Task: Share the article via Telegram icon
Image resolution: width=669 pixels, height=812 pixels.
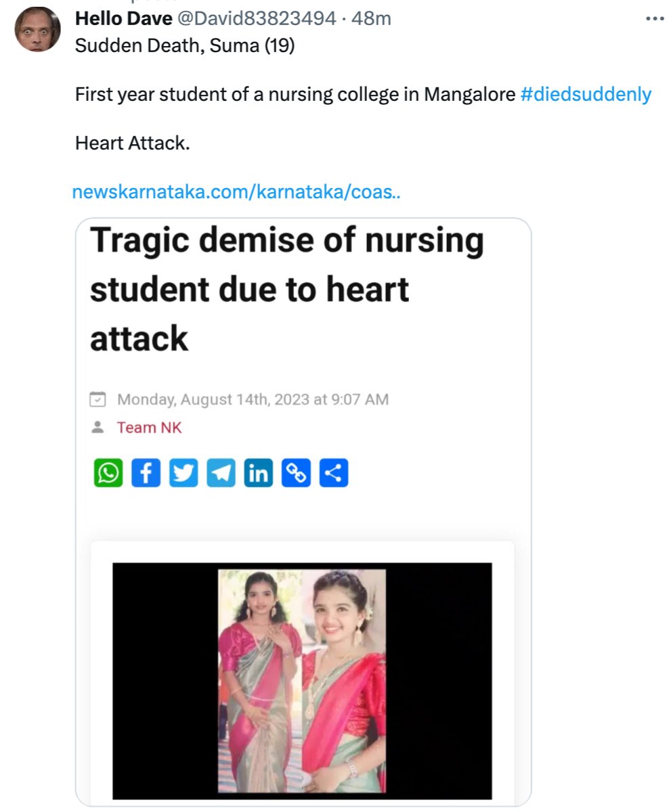Action: click(x=221, y=473)
